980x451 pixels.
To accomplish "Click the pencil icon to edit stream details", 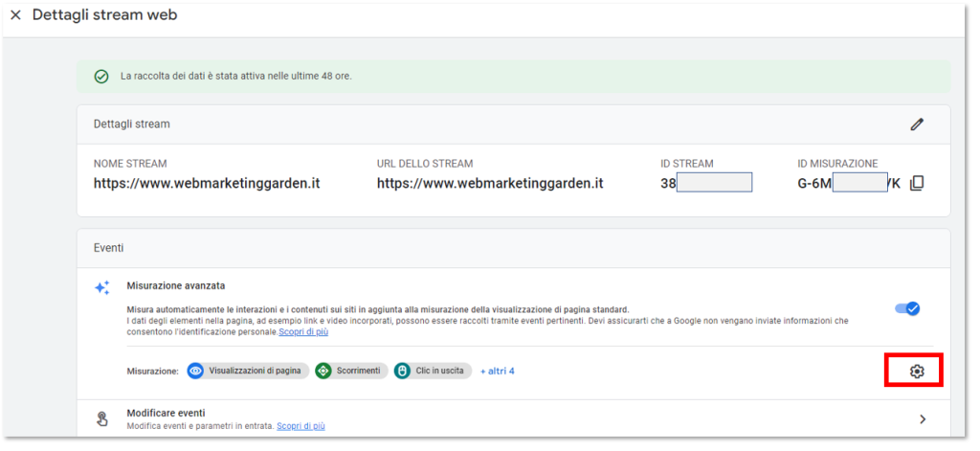I will coord(917,124).
